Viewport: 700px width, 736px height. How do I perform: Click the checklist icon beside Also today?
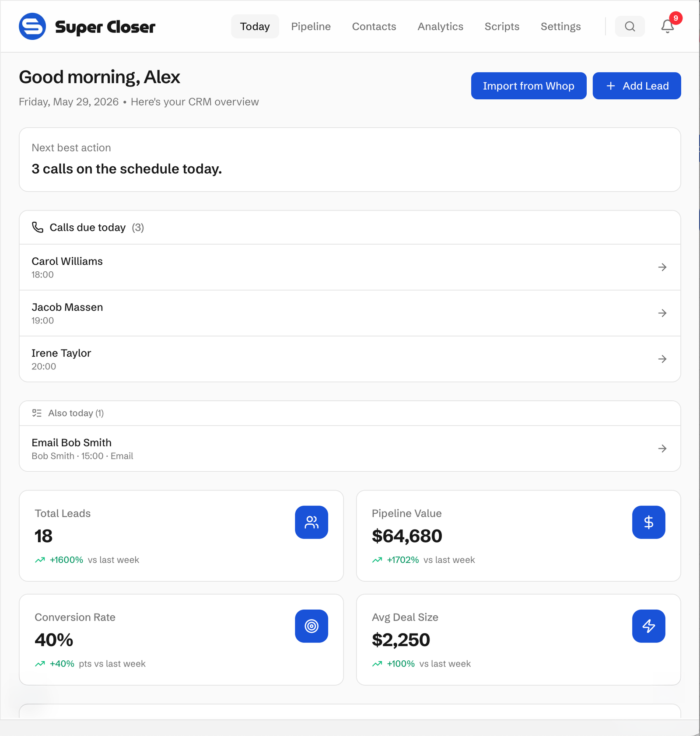pyautogui.click(x=37, y=413)
